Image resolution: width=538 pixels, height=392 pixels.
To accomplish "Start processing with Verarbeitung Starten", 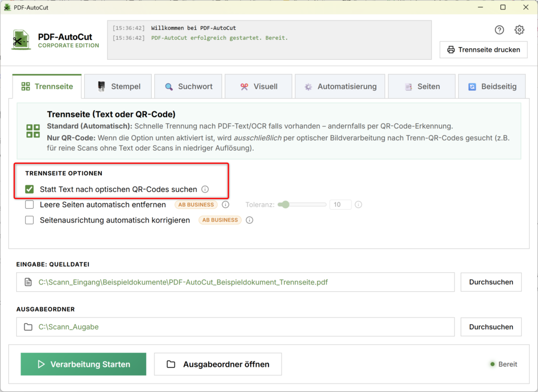I will tap(84, 364).
